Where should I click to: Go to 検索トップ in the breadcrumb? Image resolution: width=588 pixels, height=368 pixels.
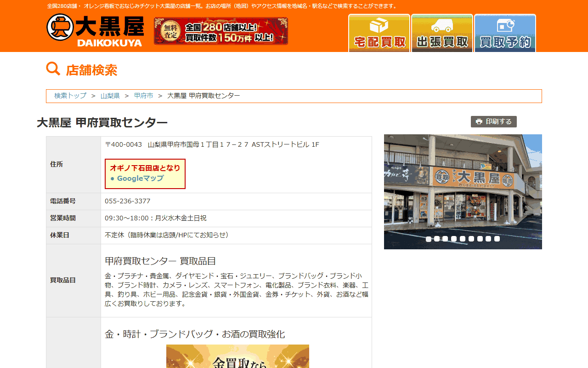(70, 96)
